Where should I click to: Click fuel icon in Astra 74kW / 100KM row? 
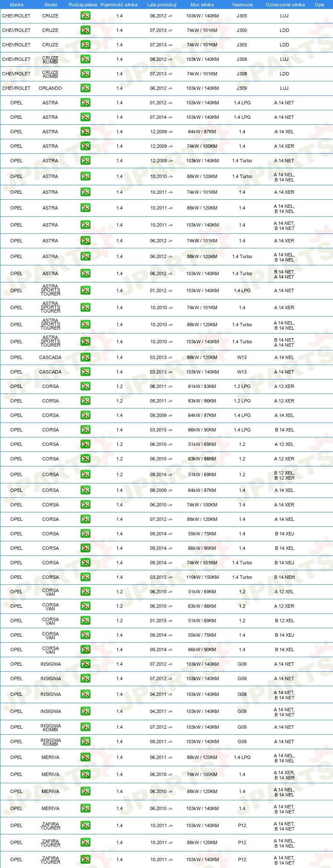[85, 146]
